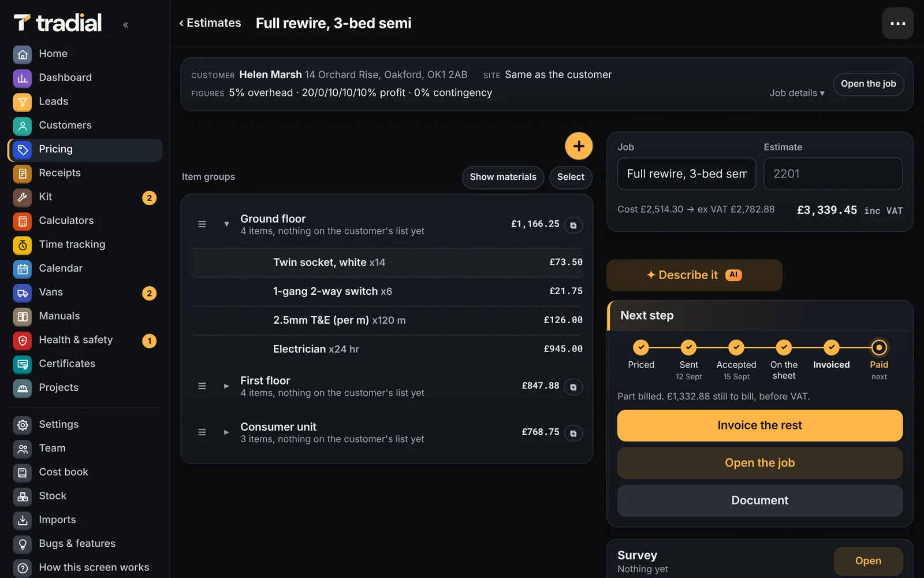924x578 pixels.
Task: Click Invoice the rest button
Action: [x=759, y=425]
